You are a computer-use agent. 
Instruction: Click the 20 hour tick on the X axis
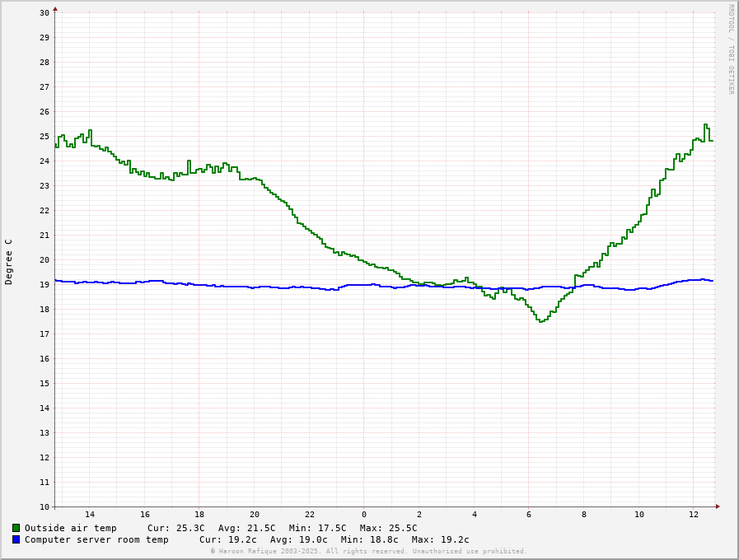pos(255,514)
